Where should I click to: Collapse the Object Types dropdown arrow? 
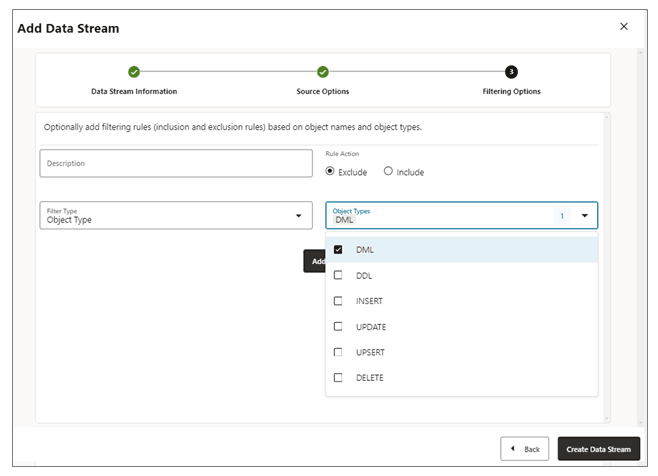(x=584, y=216)
